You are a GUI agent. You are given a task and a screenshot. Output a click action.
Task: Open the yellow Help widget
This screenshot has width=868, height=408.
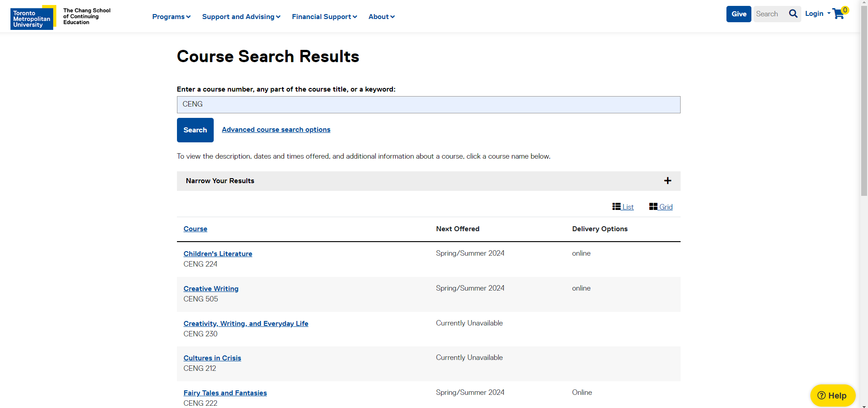(x=832, y=395)
